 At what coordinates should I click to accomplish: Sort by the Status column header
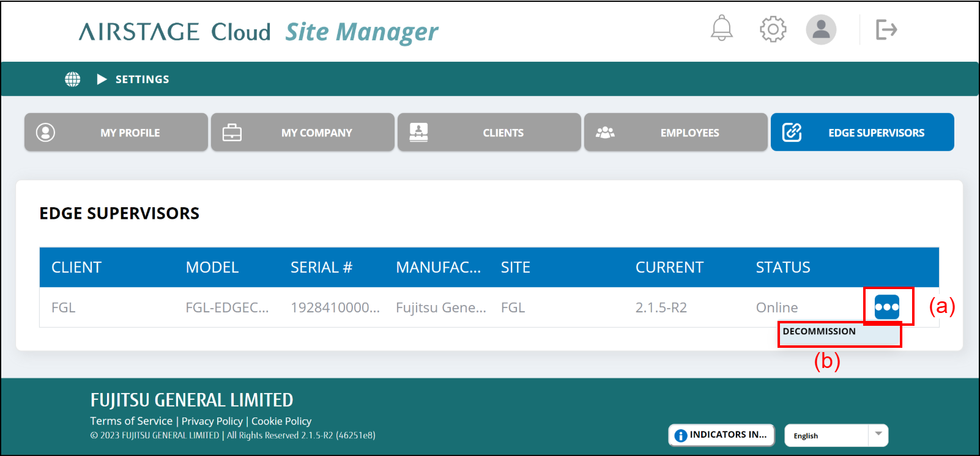pyautogui.click(x=782, y=267)
